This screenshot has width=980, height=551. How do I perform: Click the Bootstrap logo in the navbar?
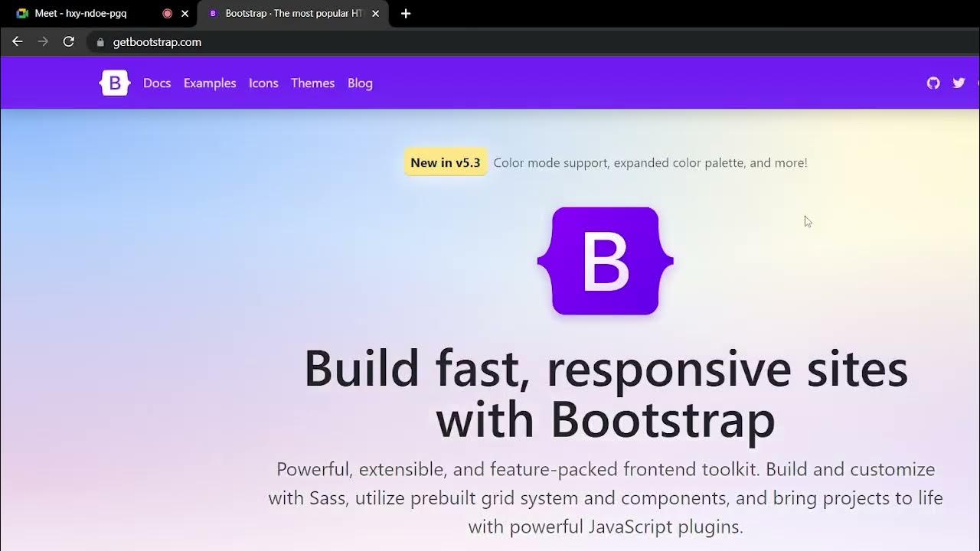point(115,83)
